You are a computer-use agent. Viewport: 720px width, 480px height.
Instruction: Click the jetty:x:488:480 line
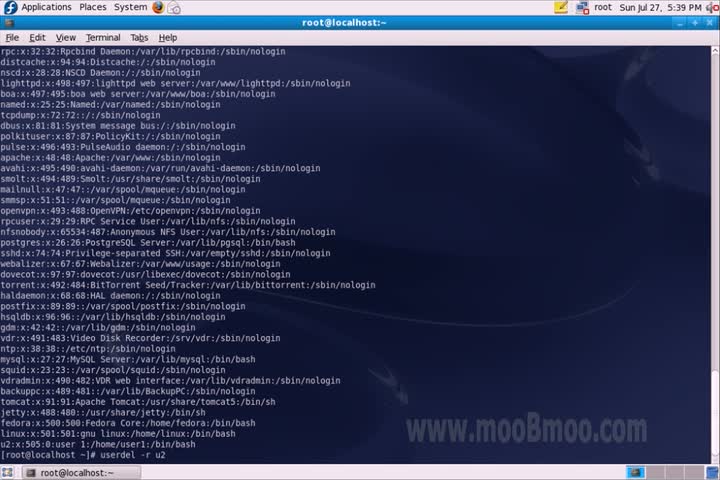(103, 413)
